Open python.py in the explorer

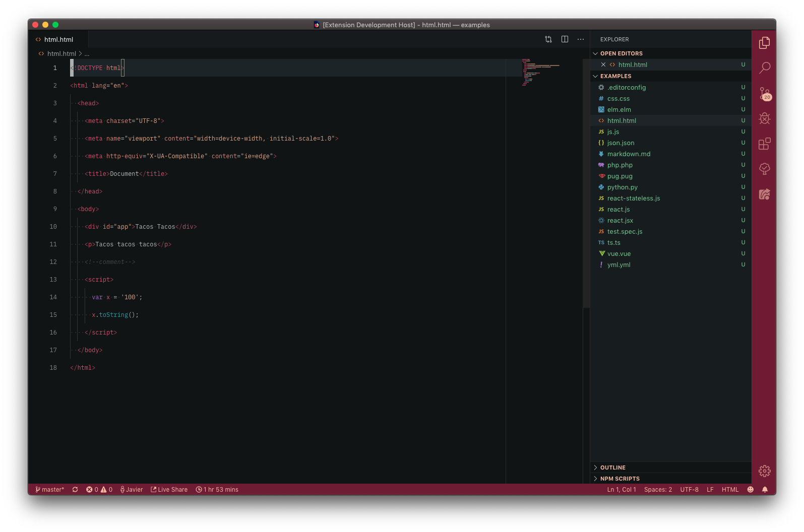pyautogui.click(x=670, y=187)
